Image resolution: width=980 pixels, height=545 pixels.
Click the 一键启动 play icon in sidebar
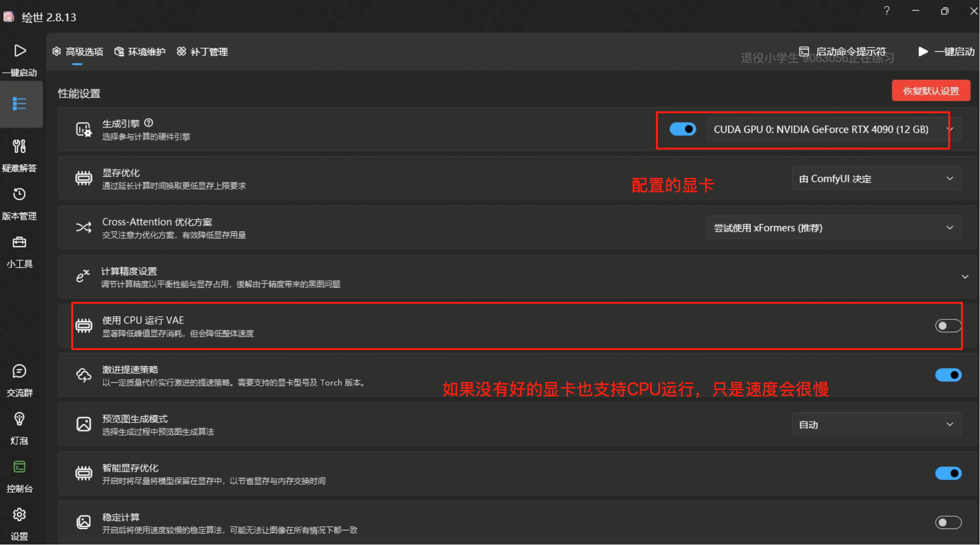tap(20, 51)
